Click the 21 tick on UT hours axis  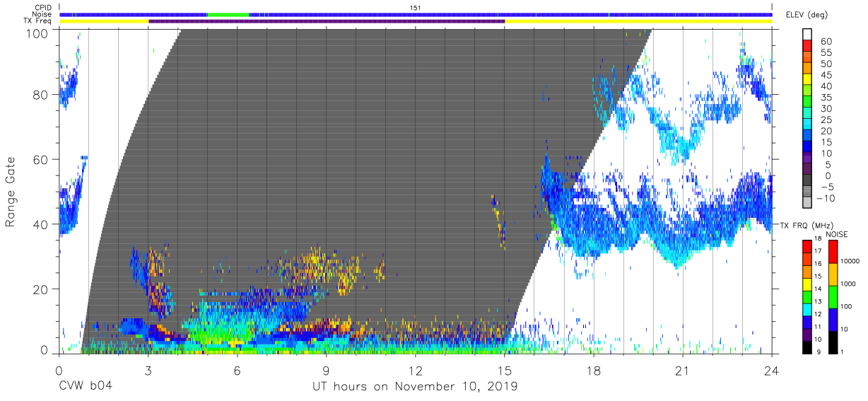[x=682, y=371]
